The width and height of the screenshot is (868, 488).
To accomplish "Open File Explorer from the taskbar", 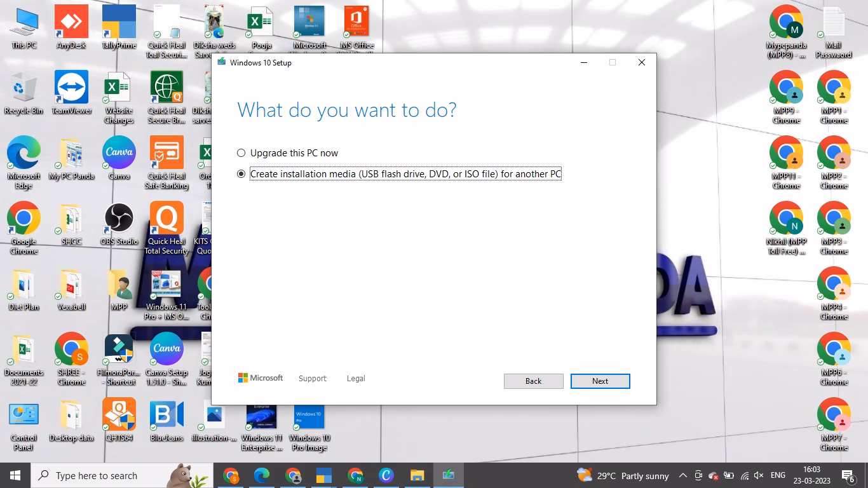I will pyautogui.click(x=417, y=475).
